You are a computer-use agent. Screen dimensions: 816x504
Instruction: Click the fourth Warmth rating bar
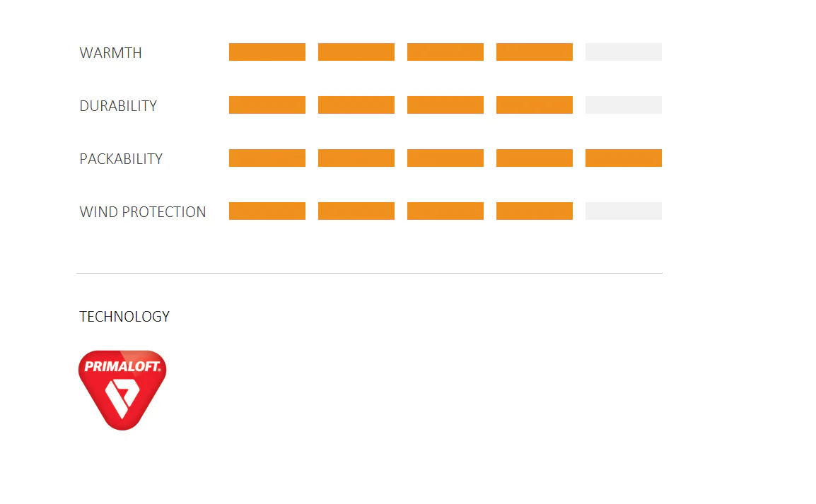coord(535,52)
